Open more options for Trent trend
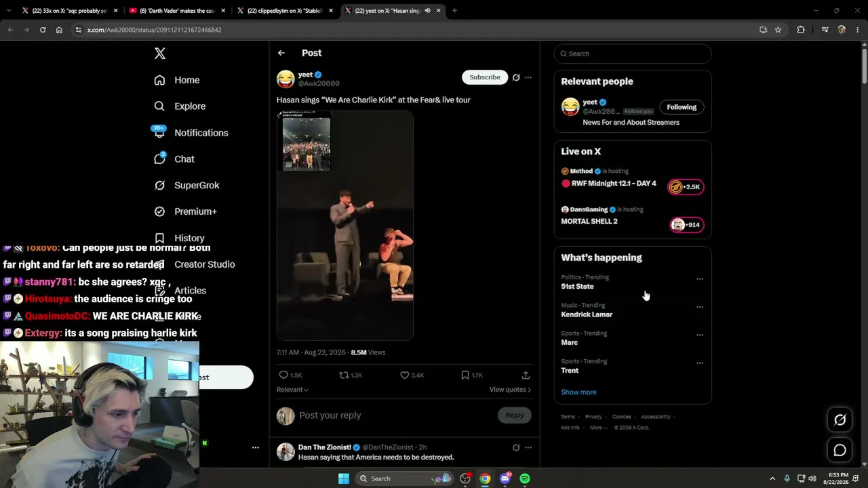This screenshot has height=488, width=868. click(x=700, y=363)
